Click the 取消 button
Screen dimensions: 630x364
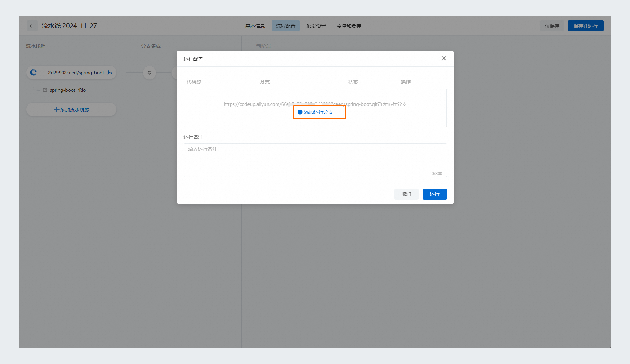coord(406,194)
